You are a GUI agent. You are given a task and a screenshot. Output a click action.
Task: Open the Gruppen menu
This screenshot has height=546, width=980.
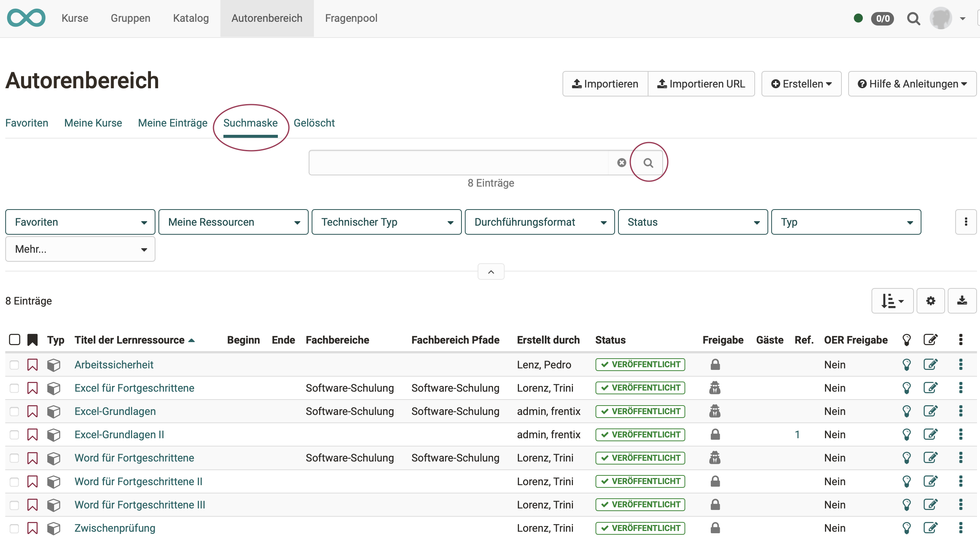131,18
